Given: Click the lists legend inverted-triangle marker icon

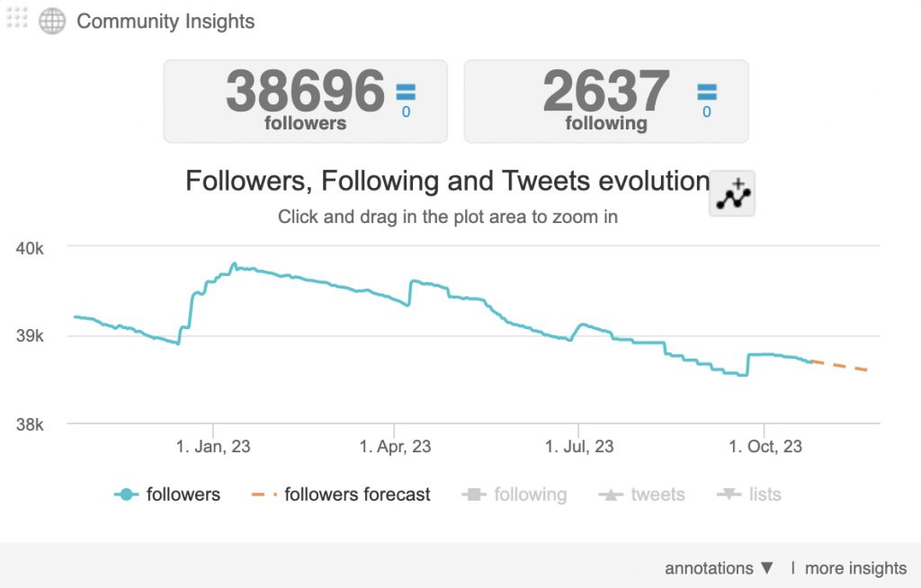Looking at the screenshot, I should tap(729, 494).
